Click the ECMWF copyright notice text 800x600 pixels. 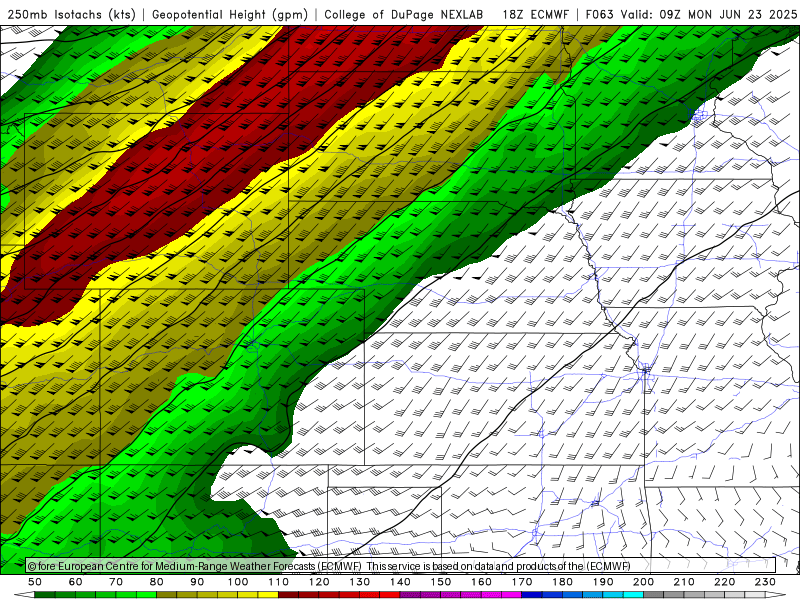click(329, 566)
